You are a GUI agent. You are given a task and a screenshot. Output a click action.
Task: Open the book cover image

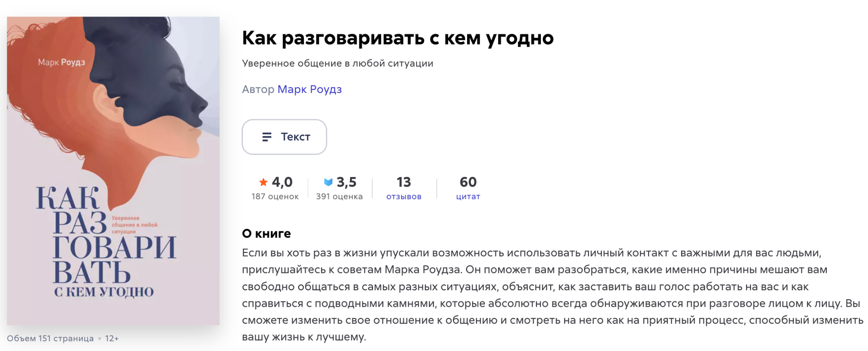coord(113,171)
